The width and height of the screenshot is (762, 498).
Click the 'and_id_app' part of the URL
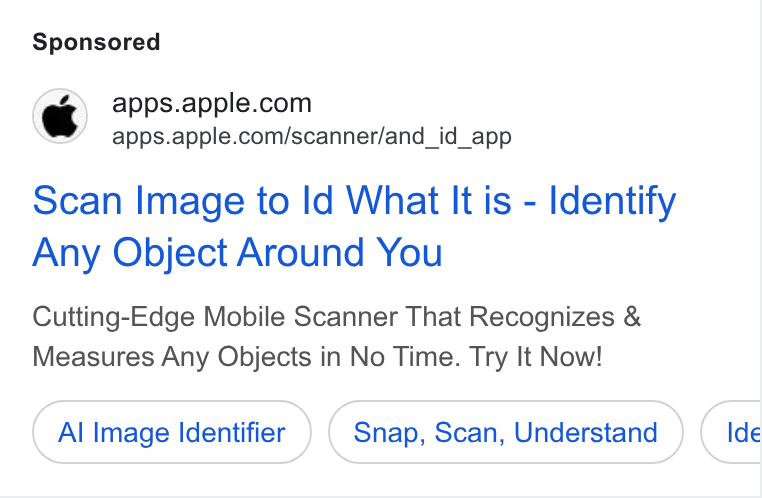click(x=448, y=137)
